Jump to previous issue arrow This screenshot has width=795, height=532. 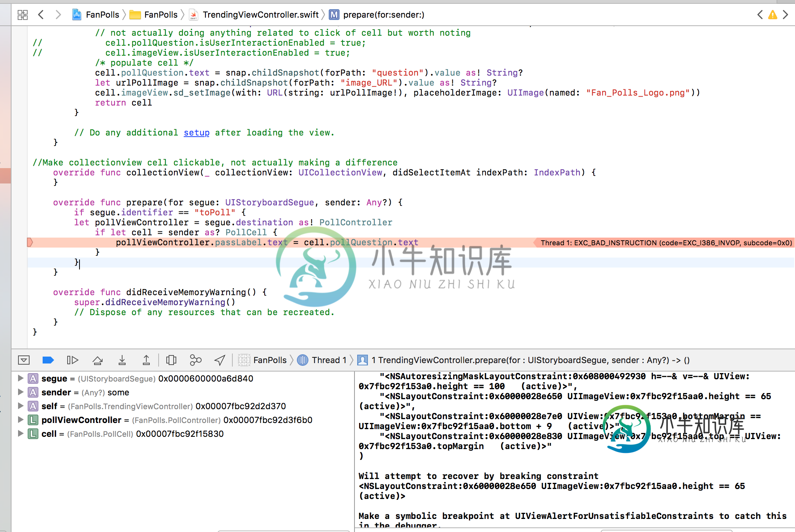pos(760,15)
